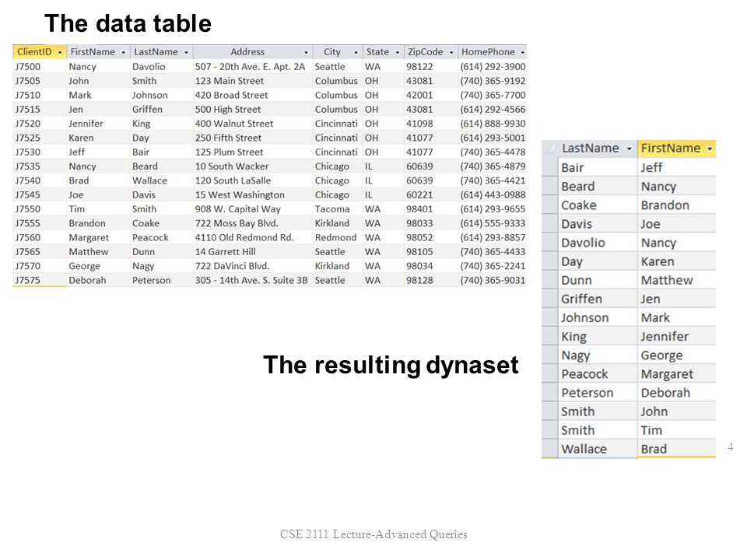This screenshot has width=747, height=560.
Task: Click client ID J7570
Action: (28, 266)
